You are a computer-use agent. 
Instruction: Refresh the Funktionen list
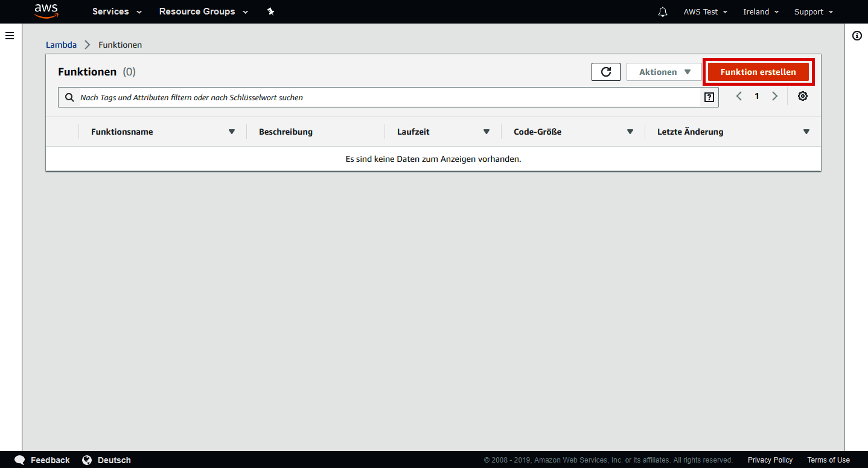pyautogui.click(x=605, y=71)
